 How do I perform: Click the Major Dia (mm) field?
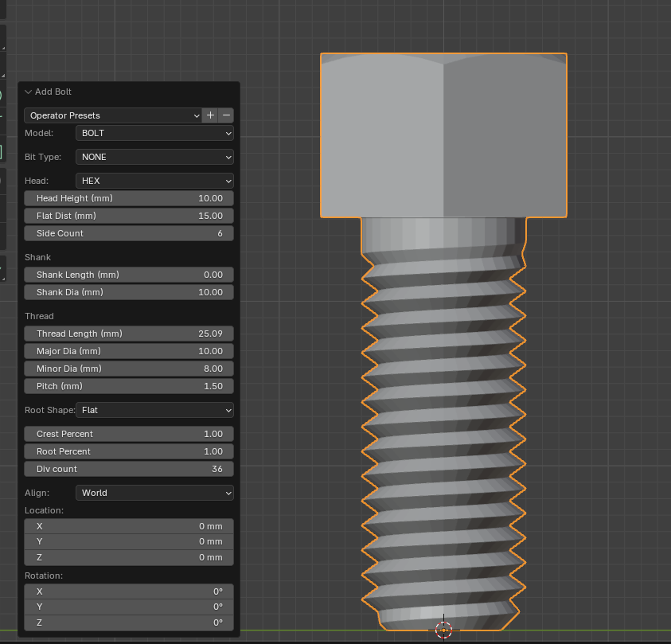(129, 351)
